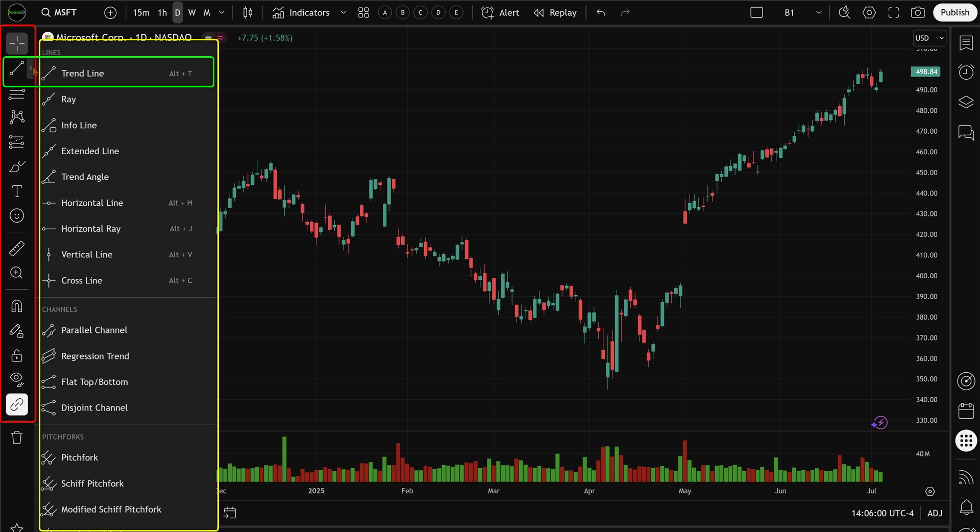Take a chart snapshot with camera icon
This screenshot has width=980, height=532.
tap(918, 13)
